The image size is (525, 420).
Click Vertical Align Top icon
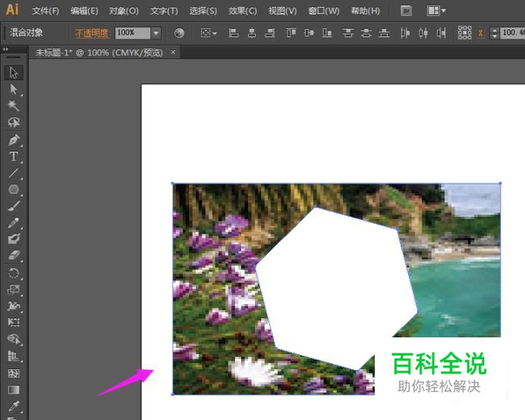291,33
